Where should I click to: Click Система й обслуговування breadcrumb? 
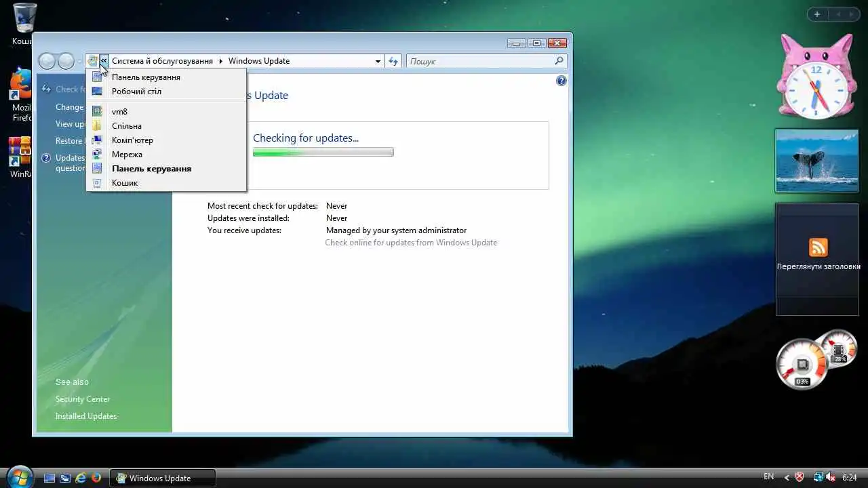pos(162,61)
